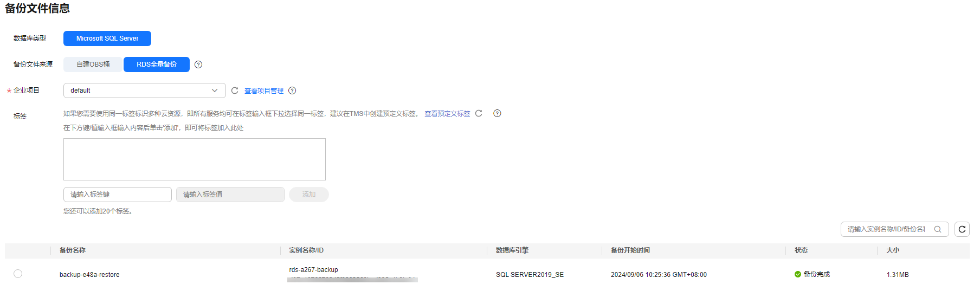Viewport: 980px width, 291px height.
Task: Click the rds-a267-backup instance name
Action: point(313,270)
